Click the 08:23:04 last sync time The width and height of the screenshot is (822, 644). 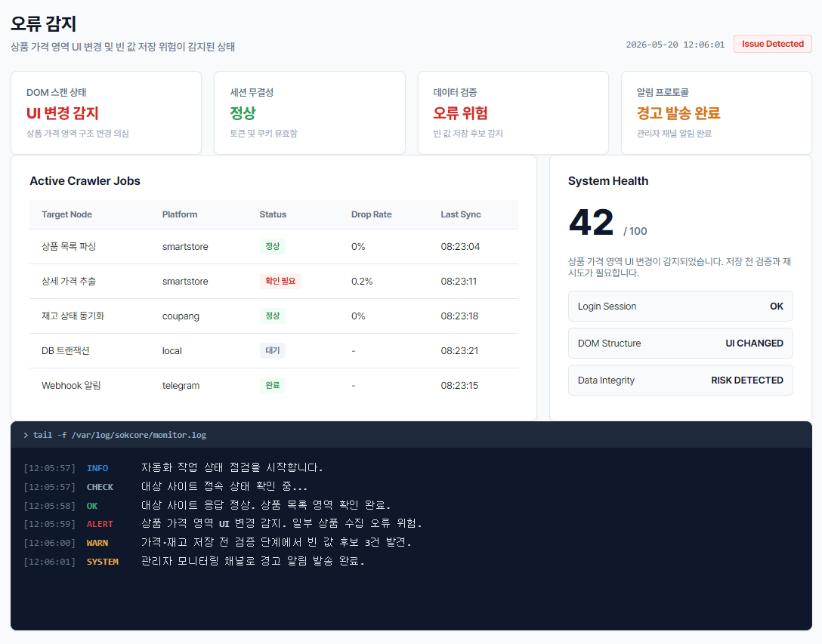[460, 246]
